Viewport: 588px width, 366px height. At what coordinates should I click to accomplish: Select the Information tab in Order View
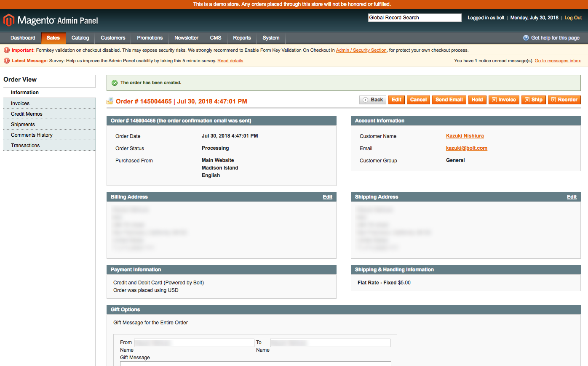(x=50, y=93)
